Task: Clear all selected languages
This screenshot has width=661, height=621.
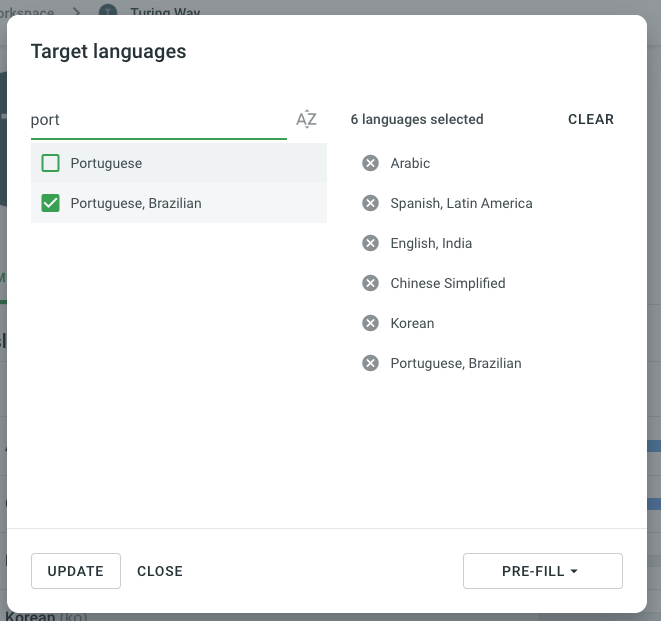Action: 590,119
